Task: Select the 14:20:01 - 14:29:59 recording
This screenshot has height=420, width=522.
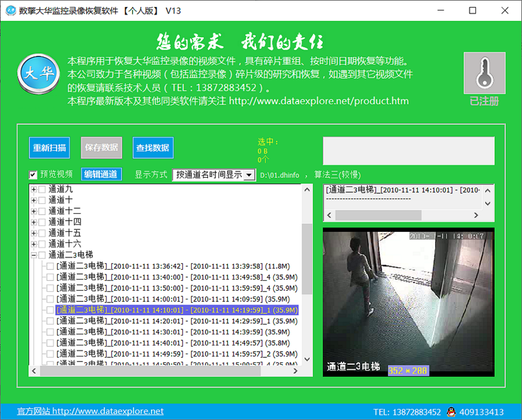Action: [177, 321]
